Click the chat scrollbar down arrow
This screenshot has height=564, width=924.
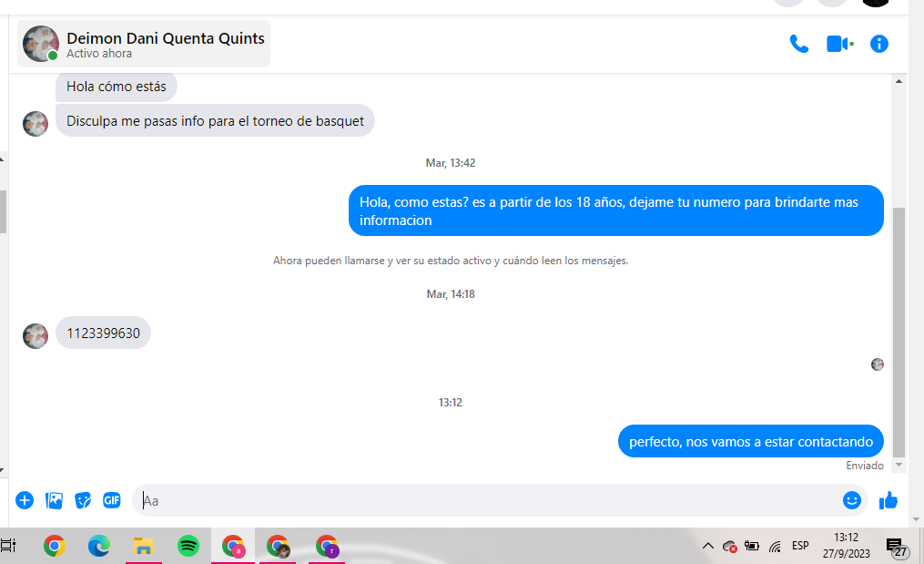click(899, 465)
